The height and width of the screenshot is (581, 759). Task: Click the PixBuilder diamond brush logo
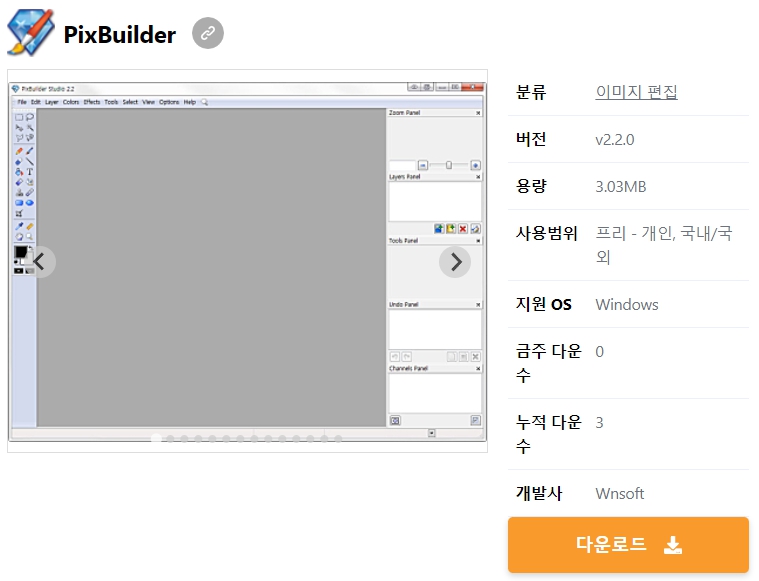30,32
